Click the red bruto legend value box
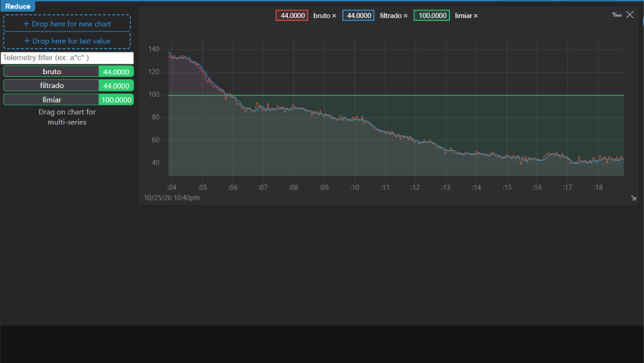644x363 pixels. click(x=292, y=16)
